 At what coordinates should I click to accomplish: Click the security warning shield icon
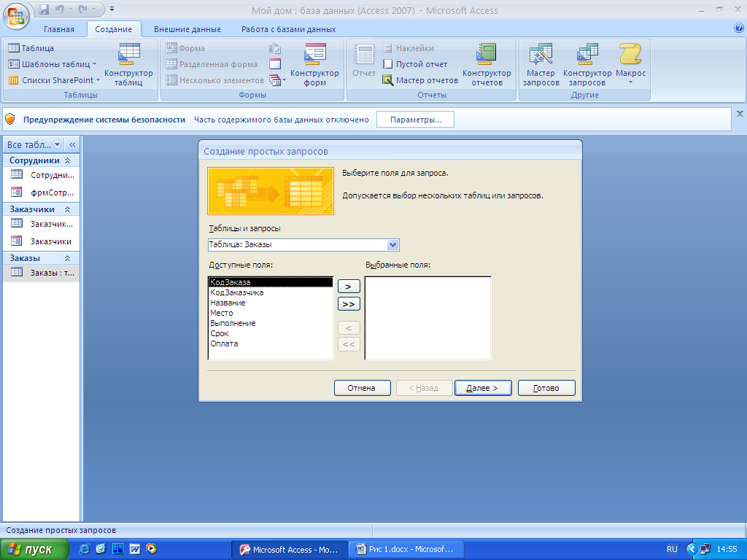tap(10, 119)
